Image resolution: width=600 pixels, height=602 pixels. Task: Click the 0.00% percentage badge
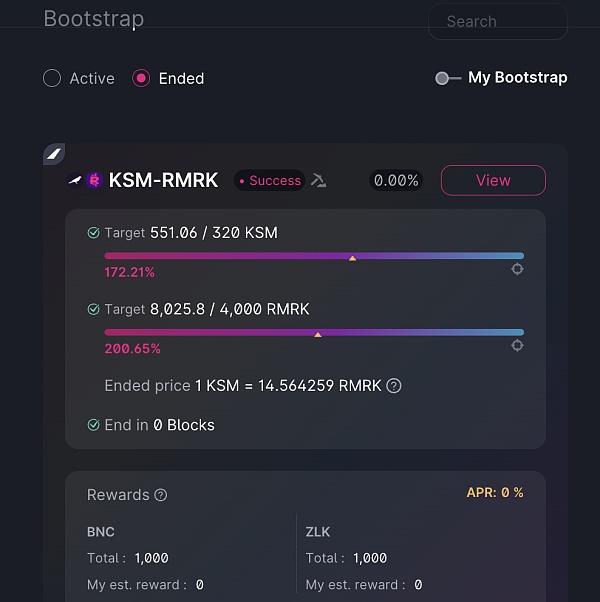[396, 180]
